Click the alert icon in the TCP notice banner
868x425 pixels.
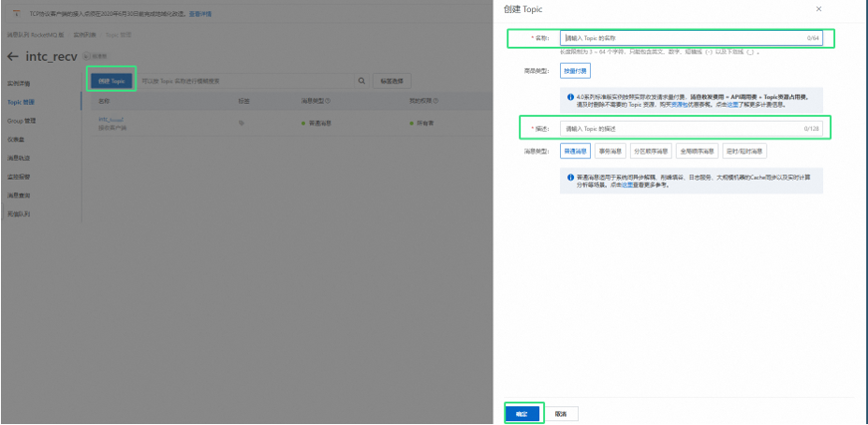[x=17, y=14]
